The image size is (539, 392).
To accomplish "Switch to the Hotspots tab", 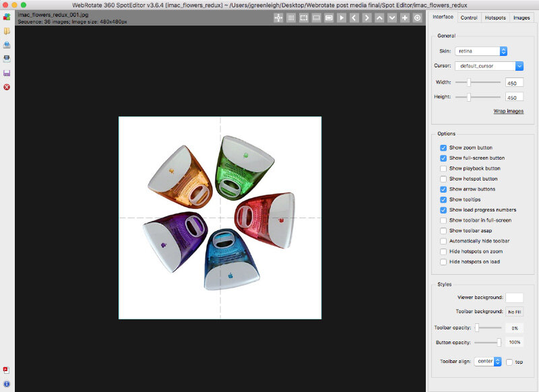I will point(495,18).
